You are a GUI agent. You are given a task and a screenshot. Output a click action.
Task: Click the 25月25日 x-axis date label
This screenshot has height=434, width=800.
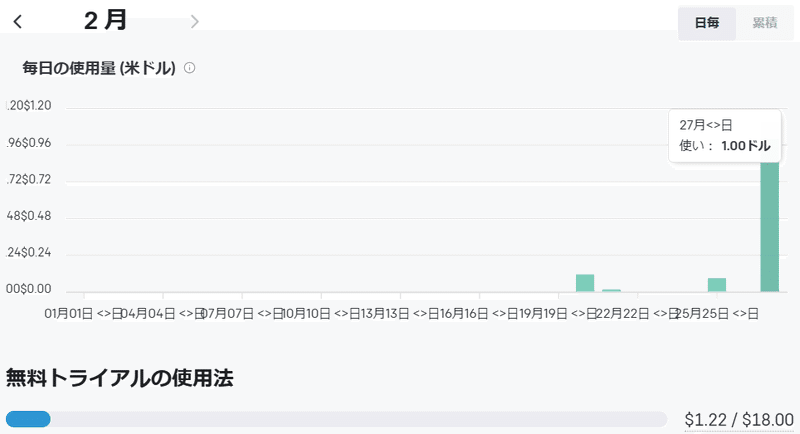(702, 313)
